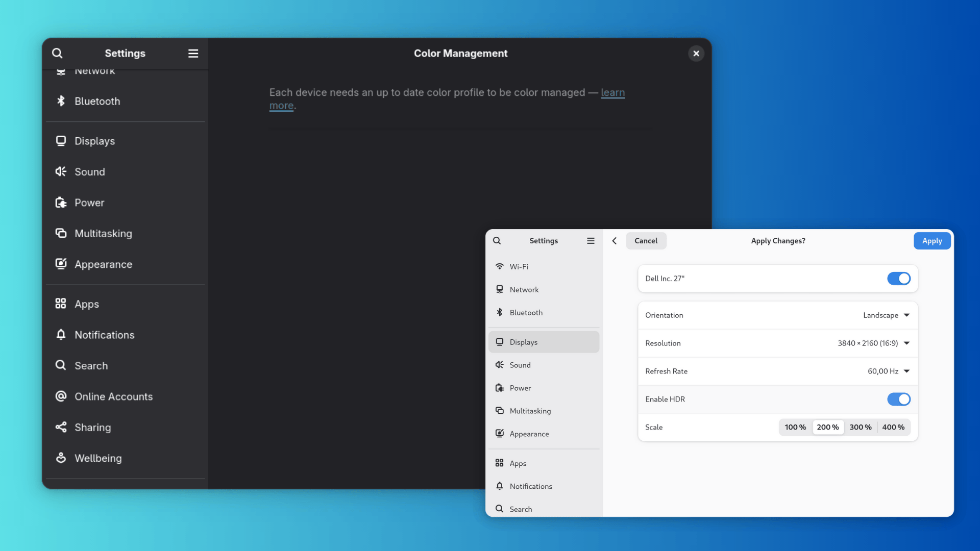The height and width of the screenshot is (551, 980).
Task: Select the Sound settings icon
Action: click(x=61, y=171)
